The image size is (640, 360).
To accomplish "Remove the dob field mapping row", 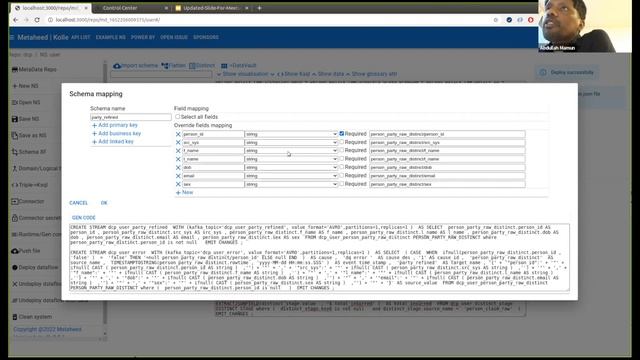I will point(178,167).
